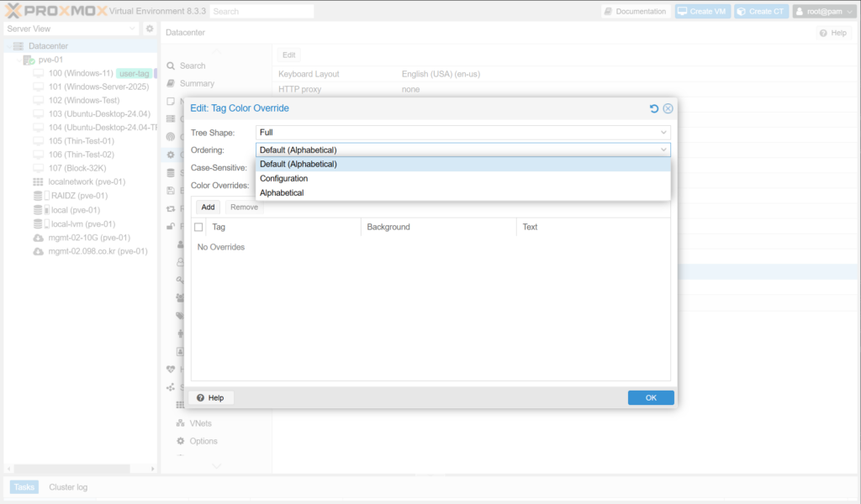The height and width of the screenshot is (504, 861).
Task: Collapse the Ordering dropdown arrow
Action: 663,150
